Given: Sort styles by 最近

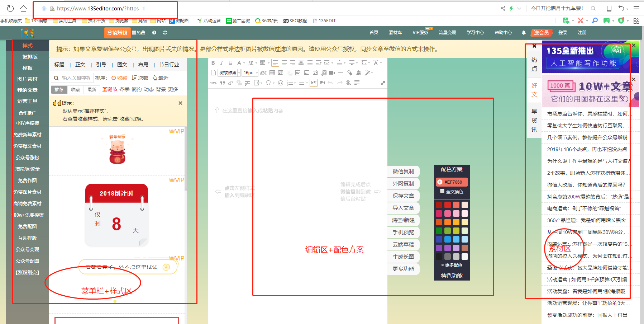Looking at the screenshot, I should tap(161, 78).
